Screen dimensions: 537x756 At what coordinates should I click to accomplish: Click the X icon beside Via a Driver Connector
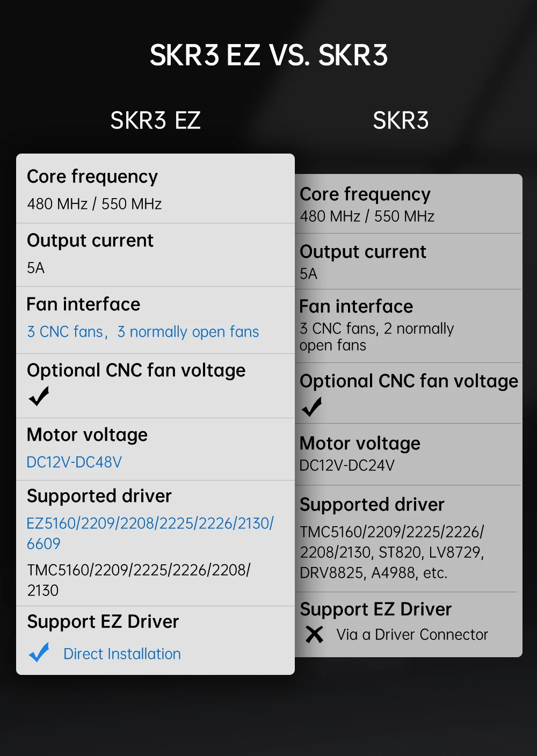point(314,635)
